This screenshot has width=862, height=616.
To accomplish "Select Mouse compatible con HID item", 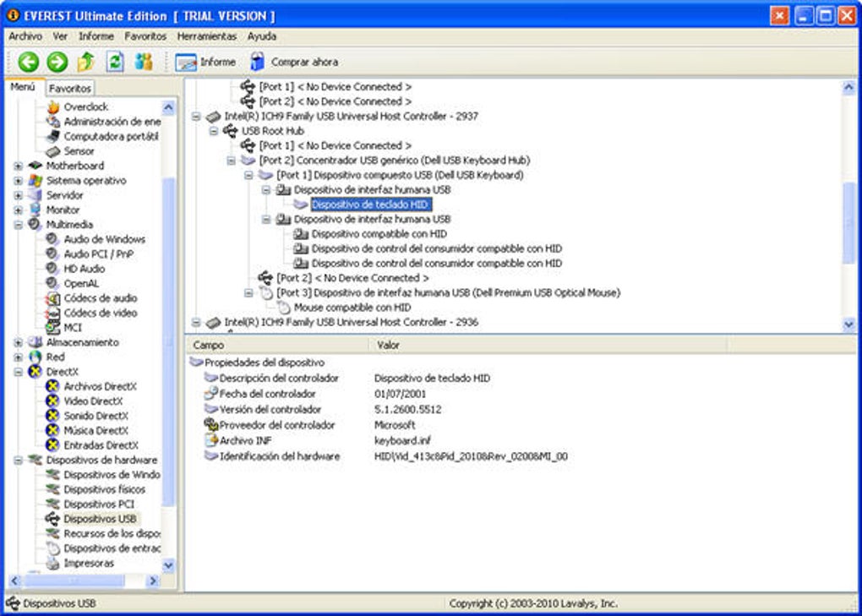I will (x=352, y=308).
